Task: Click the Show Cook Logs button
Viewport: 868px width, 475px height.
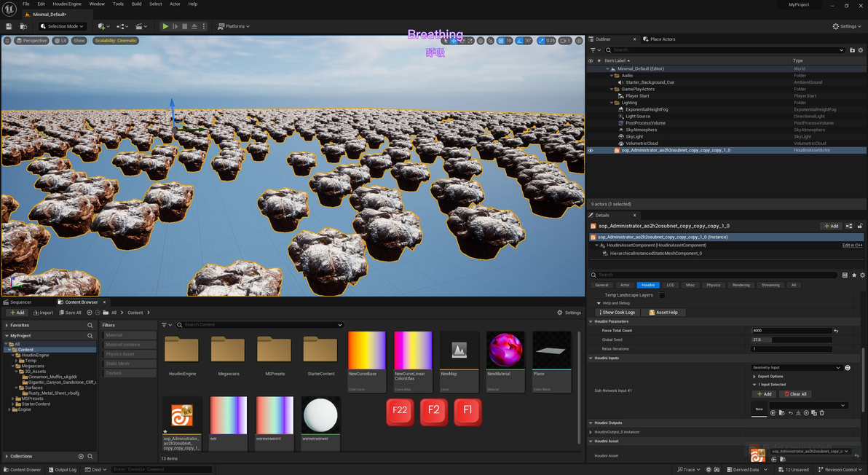Action: pyautogui.click(x=616, y=313)
